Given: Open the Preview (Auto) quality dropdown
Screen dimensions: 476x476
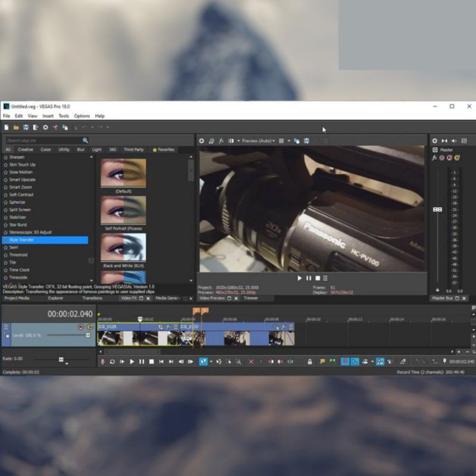Looking at the screenshot, I should pos(258,141).
